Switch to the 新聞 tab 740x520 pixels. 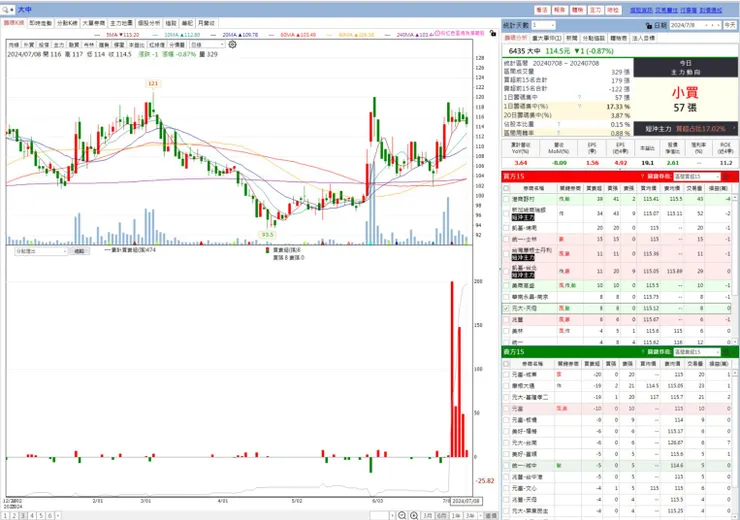pyautogui.click(x=572, y=38)
